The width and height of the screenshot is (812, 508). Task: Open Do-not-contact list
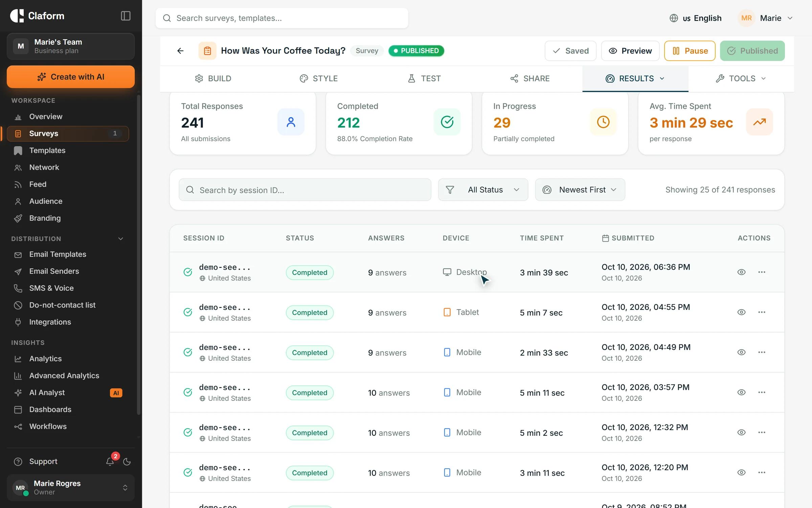(x=68, y=305)
